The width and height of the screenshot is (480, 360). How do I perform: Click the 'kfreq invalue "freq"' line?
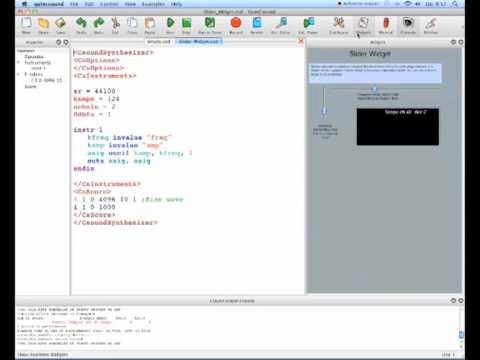pos(129,137)
